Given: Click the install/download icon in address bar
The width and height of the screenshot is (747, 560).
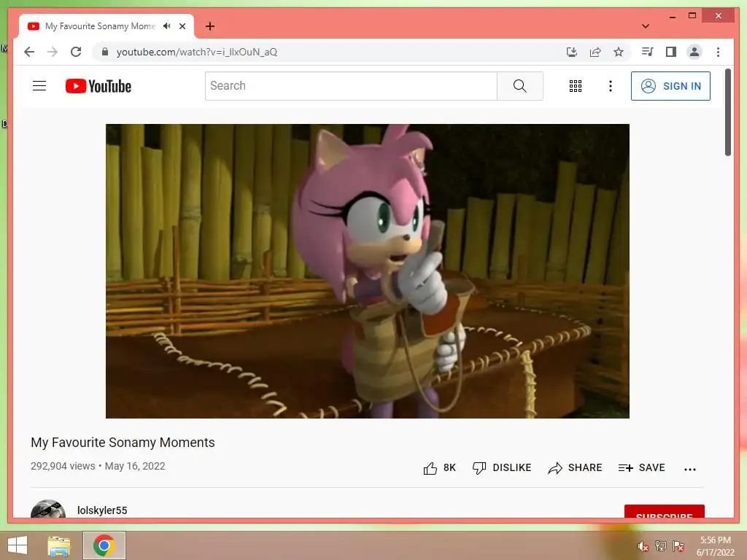Looking at the screenshot, I should pyautogui.click(x=572, y=52).
